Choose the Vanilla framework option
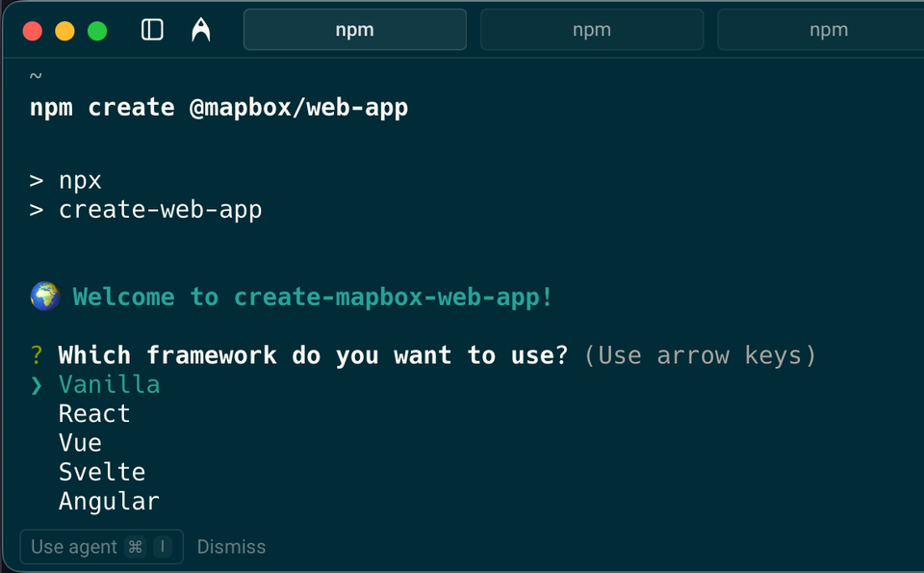The height and width of the screenshot is (573, 924). click(109, 385)
